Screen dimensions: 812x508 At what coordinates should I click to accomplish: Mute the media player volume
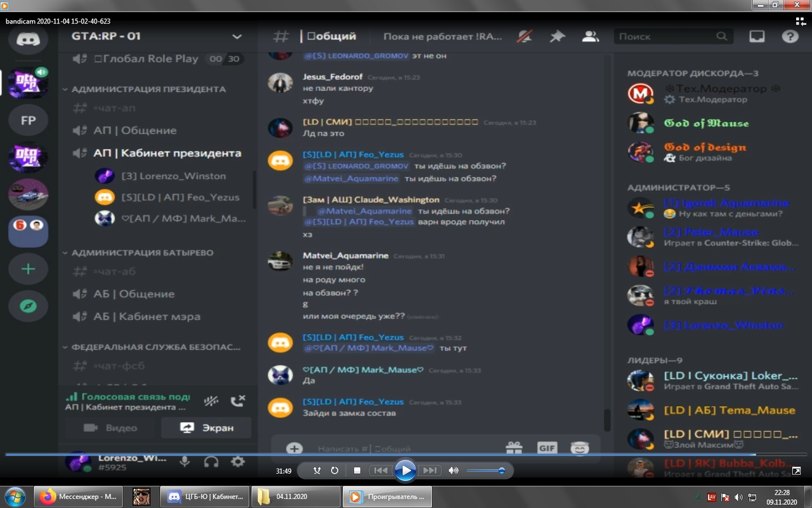click(454, 471)
